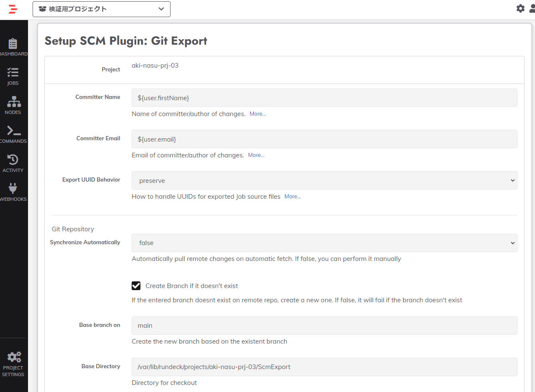535x392 pixels.
Task: Open Webhooks plug icon
Action: (x=13, y=189)
